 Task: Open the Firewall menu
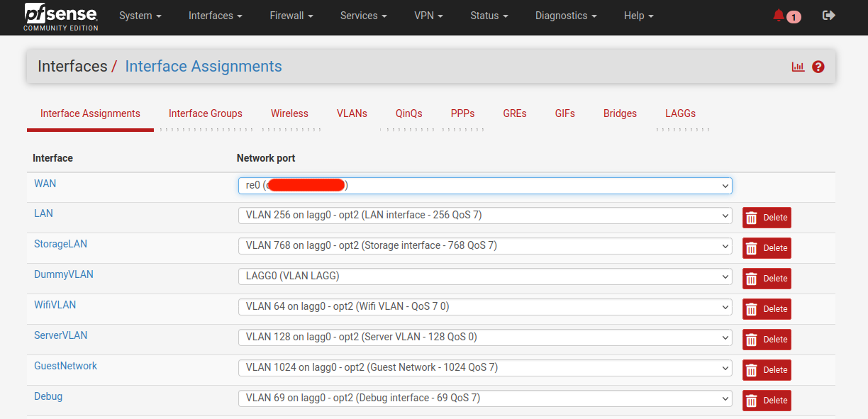pos(291,16)
